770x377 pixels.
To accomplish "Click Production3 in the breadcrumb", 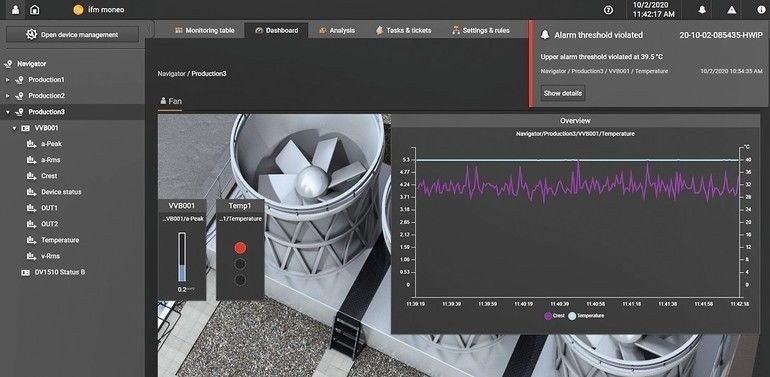I will pyautogui.click(x=209, y=74).
